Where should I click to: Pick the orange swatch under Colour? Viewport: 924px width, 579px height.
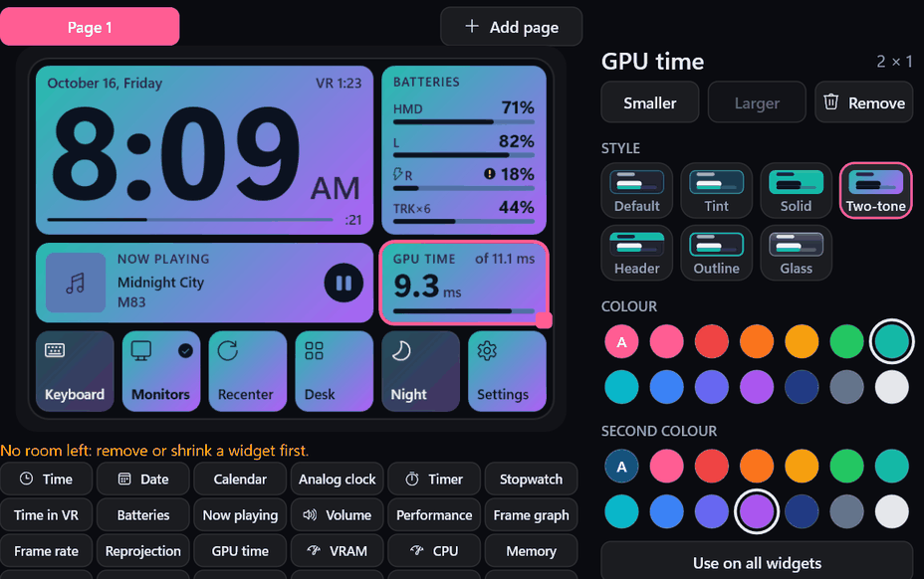click(x=757, y=341)
